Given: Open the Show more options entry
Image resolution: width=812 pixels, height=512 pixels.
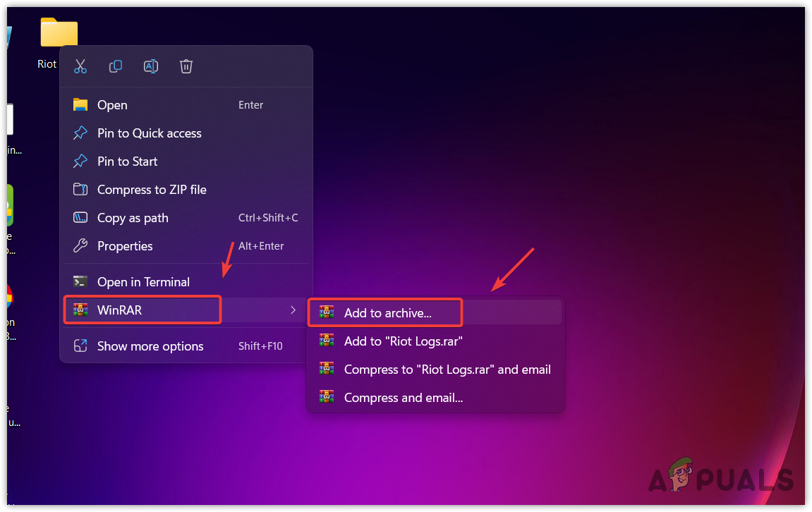Looking at the screenshot, I should [150, 346].
